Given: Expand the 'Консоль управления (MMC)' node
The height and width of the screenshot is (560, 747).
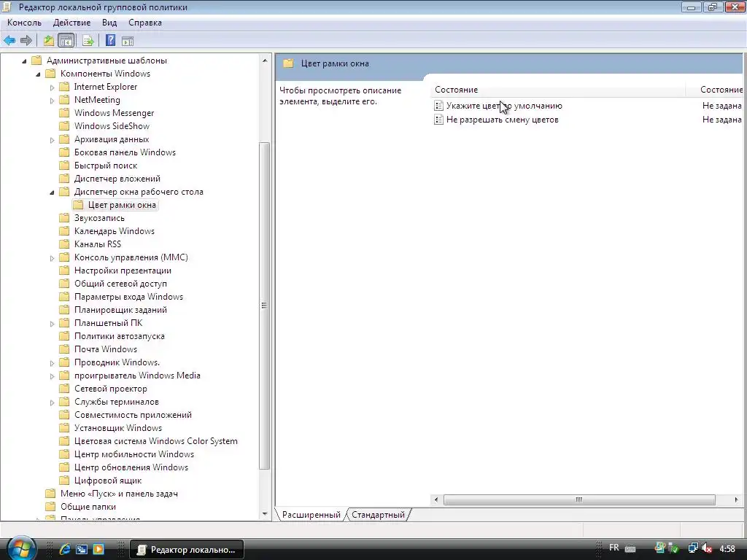Looking at the screenshot, I should pos(52,258).
